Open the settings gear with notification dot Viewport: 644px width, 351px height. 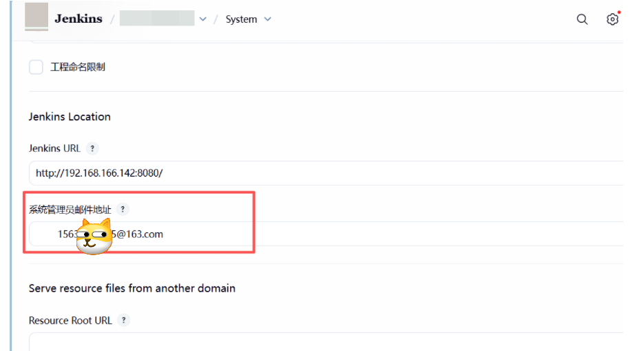coord(612,19)
